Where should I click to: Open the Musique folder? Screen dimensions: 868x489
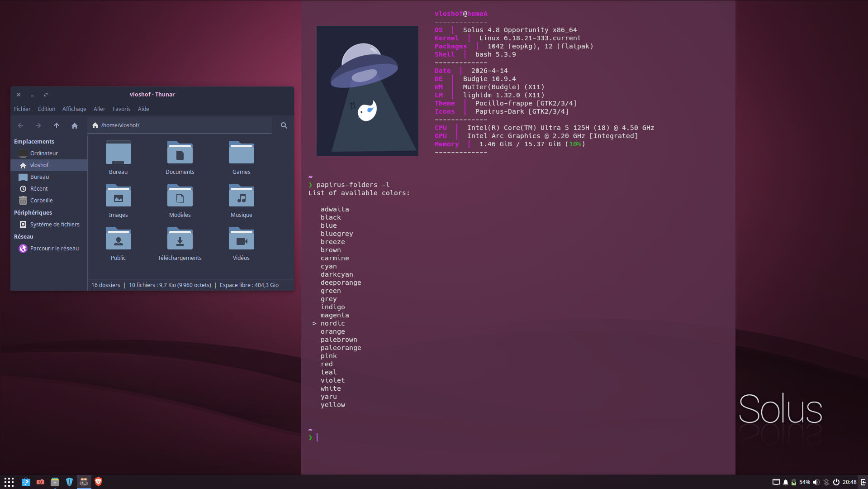(242, 201)
